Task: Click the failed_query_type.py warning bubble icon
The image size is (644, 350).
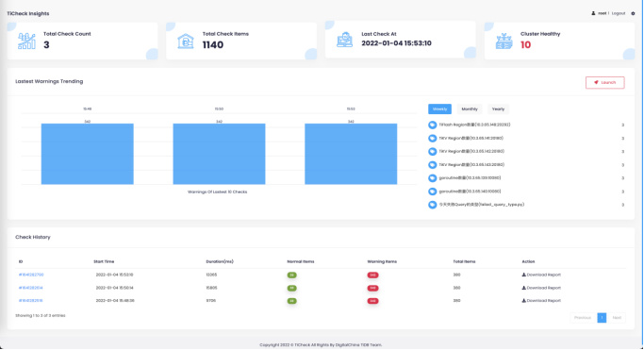Action: [432, 205]
